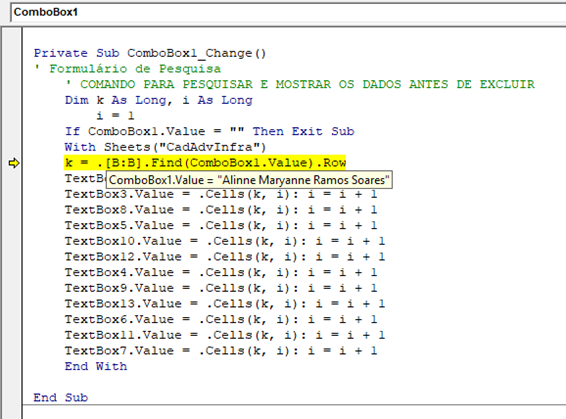
Task: Click the Formulário de Pesquisa comment
Action: pyautogui.click(x=127, y=69)
